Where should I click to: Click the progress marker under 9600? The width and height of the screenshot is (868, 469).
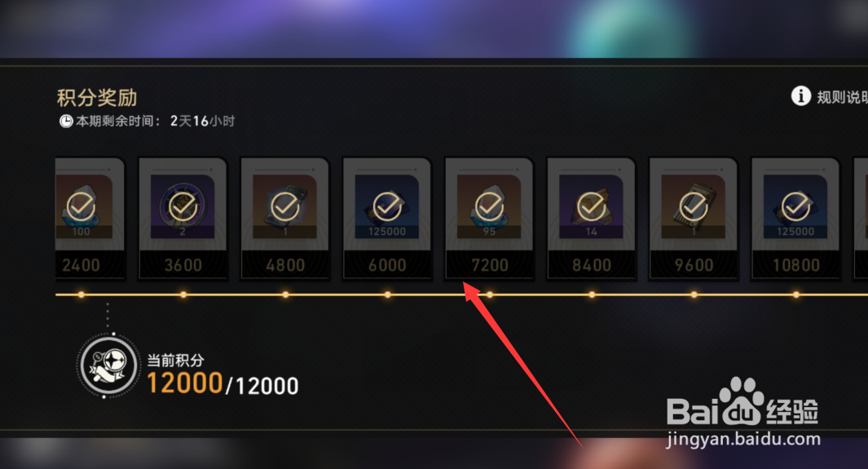(694, 294)
